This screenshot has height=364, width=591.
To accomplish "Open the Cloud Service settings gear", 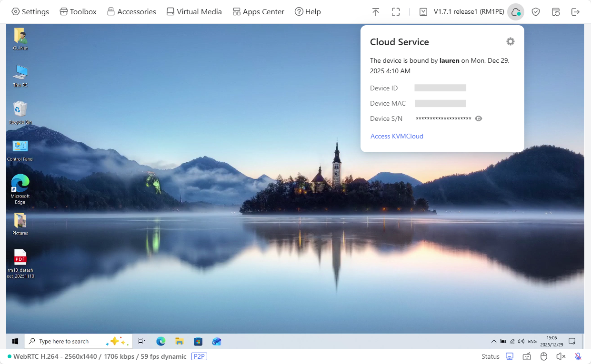I will (x=510, y=42).
